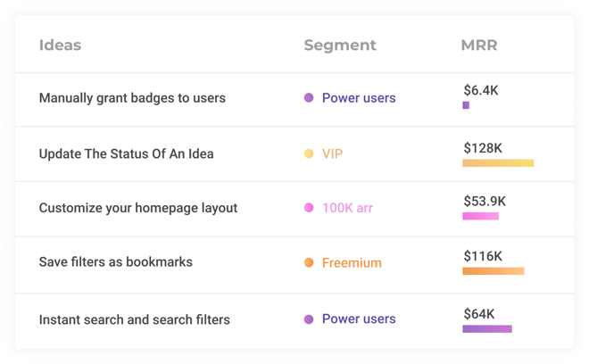Click the pink $53.9K MRR bar
Viewport: 589px width, 364px height.
[x=480, y=216]
